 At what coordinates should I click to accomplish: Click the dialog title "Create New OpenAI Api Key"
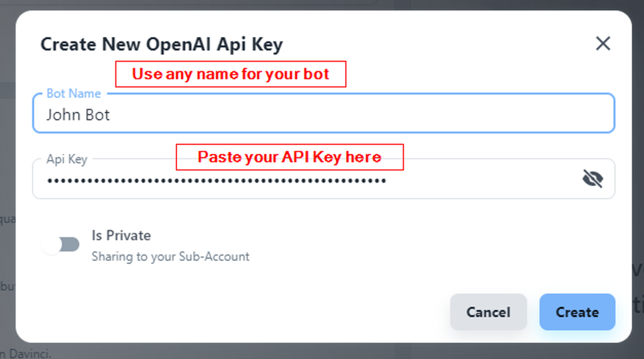point(161,45)
